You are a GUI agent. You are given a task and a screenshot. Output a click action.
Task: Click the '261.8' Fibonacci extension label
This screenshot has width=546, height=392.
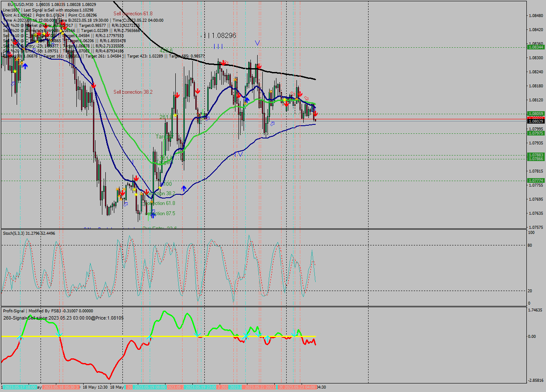coord(166,116)
